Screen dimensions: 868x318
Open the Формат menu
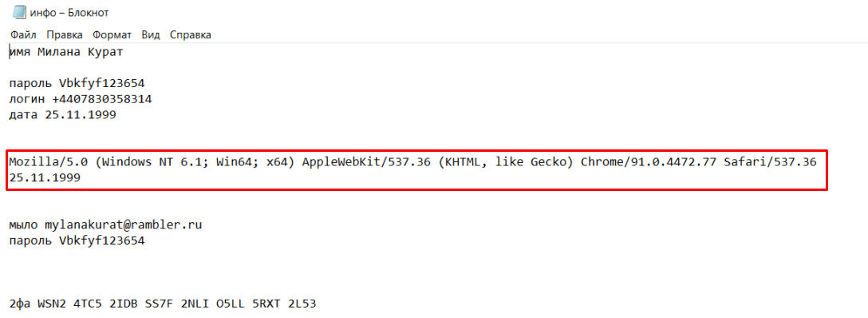point(112,35)
